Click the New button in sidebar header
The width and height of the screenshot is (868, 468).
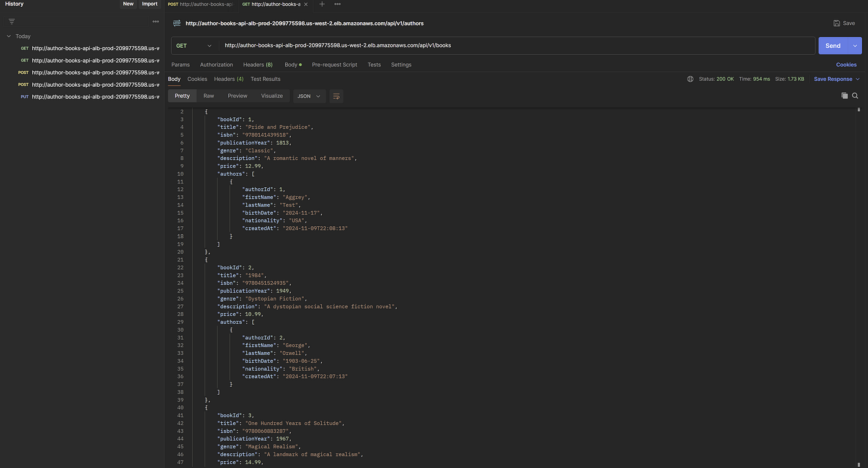coord(128,4)
